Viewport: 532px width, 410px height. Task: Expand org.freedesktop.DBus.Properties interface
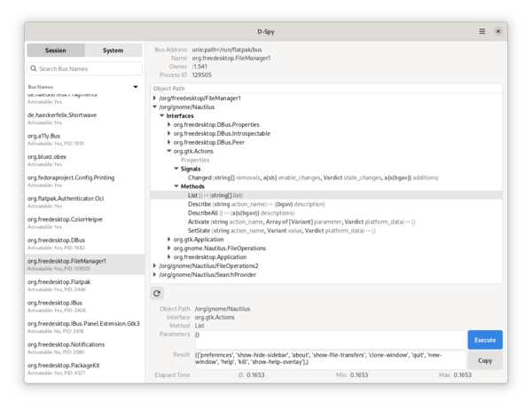click(x=169, y=124)
